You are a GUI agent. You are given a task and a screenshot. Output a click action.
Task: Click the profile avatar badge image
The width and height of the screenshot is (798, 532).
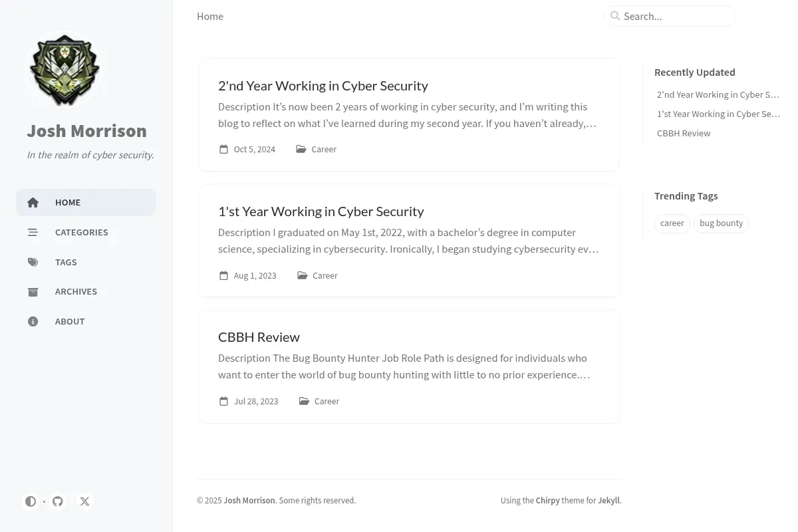[x=65, y=69]
